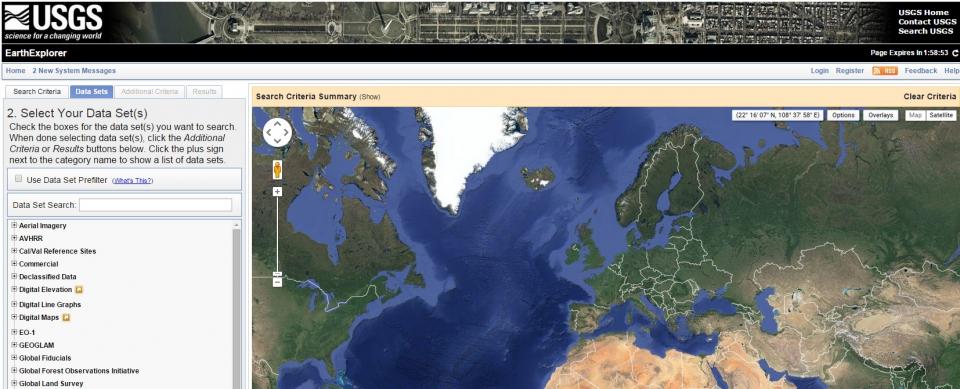This screenshot has height=389, width=960.
Task: Click the Clear Criteria button
Action: [x=929, y=97]
